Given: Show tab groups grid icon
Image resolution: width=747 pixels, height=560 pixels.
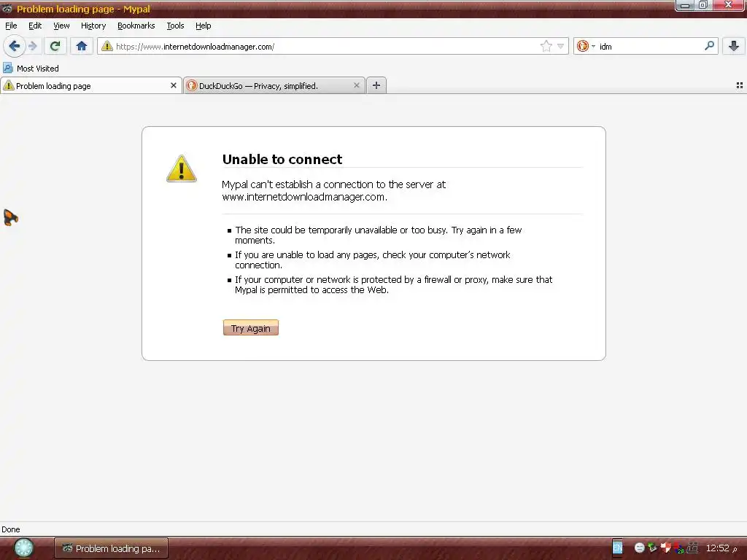Looking at the screenshot, I should pos(740,85).
